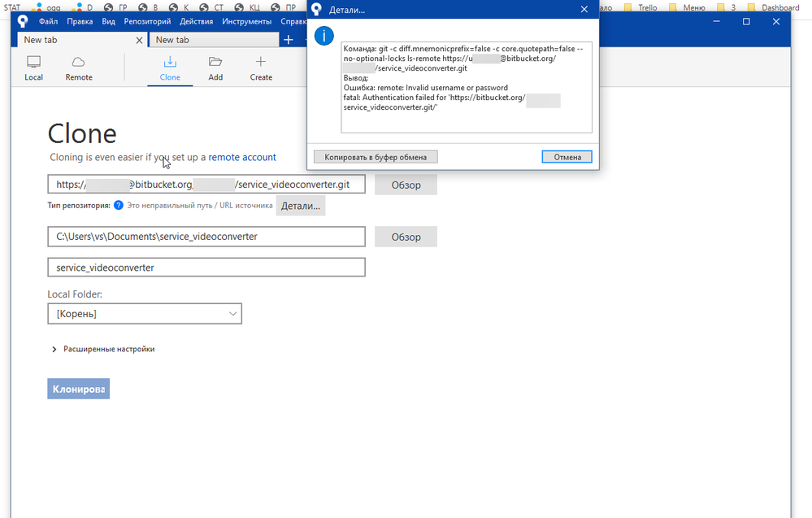Open the Вид menu

click(108, 21)
